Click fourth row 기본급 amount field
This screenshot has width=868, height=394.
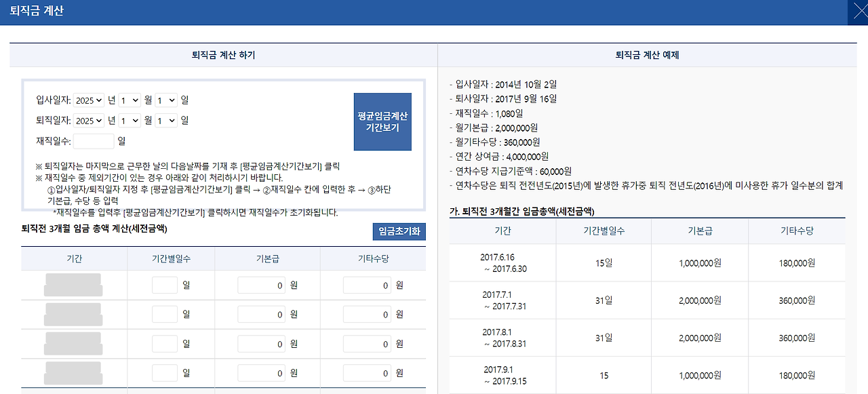pyautogui.click(x=262, y=373)
